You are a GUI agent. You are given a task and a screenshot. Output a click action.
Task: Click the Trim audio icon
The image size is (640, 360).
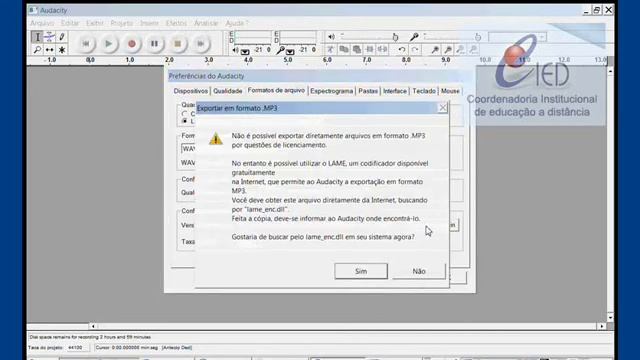[x=370, y=49]
